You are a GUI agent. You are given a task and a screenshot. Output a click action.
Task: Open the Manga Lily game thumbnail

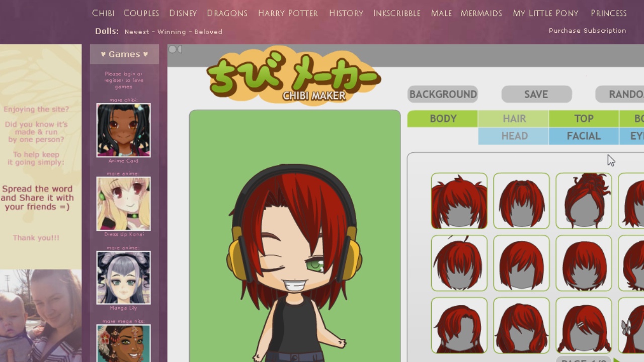click(123, 278)
